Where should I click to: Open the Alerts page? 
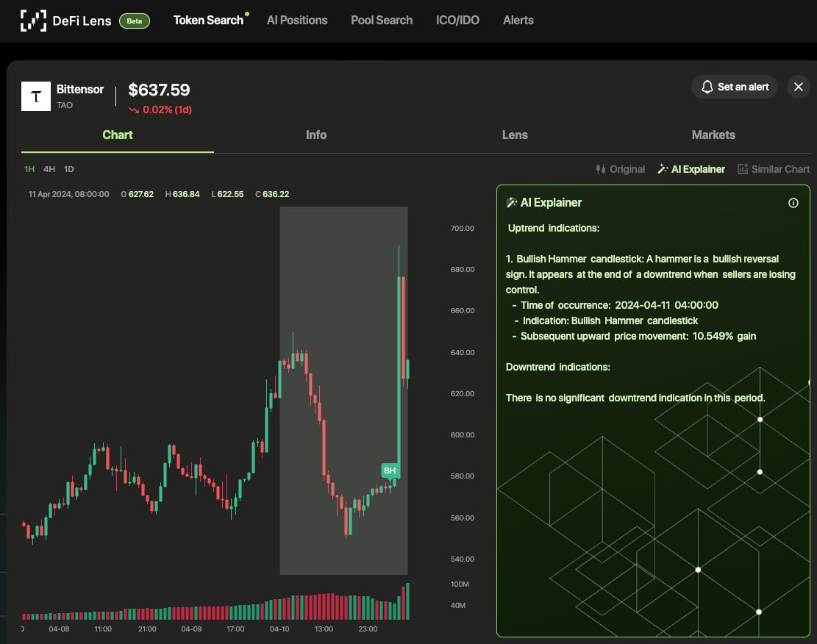coord(518,21)
